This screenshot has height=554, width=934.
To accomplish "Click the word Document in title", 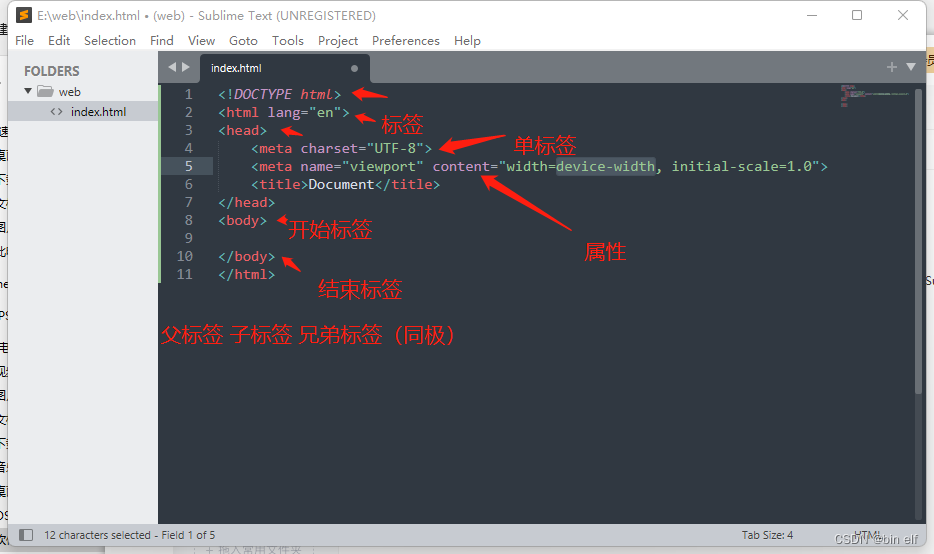I will pyautogui.click(x=341, y=185).
